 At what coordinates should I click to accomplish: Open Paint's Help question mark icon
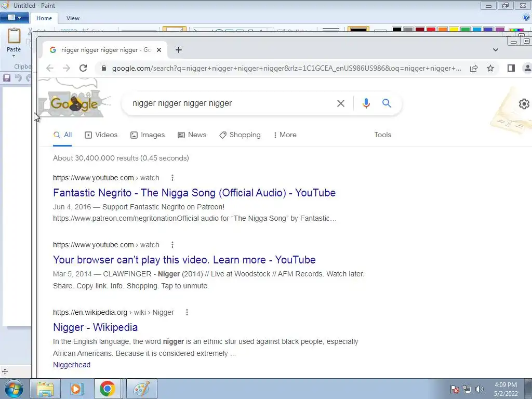click(x=527, y=18)
